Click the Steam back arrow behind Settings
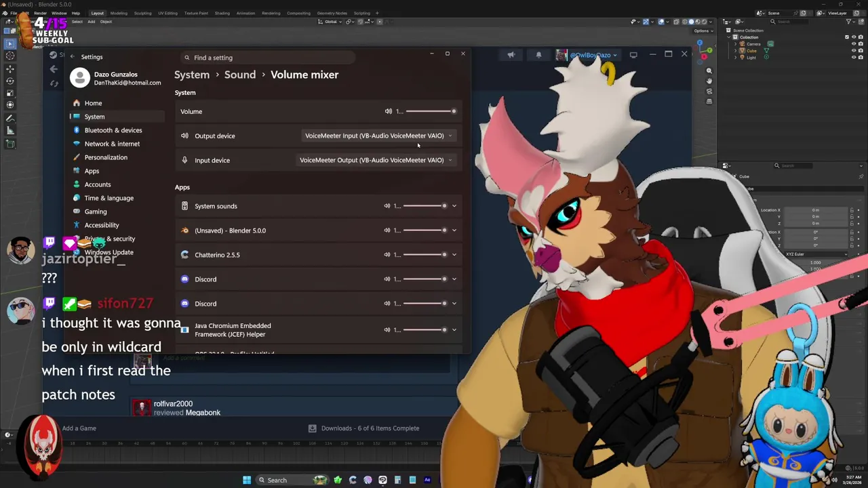 54,69
